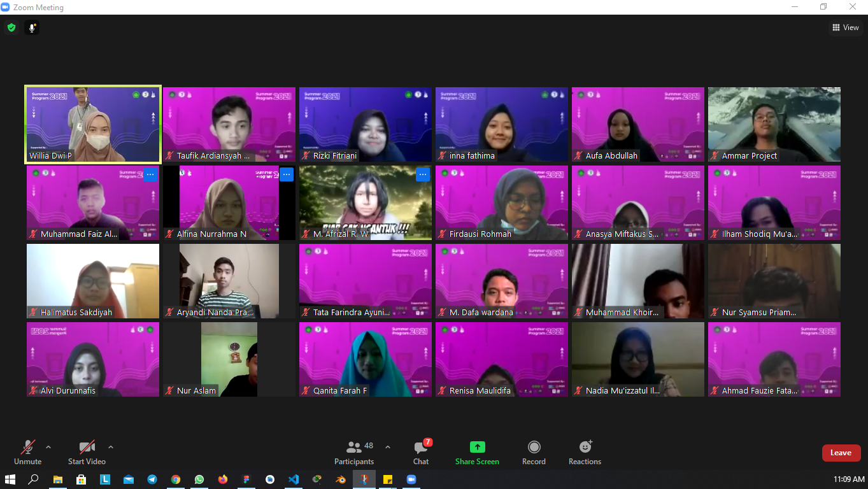Open the Reactions menu
This screenshot has width=868, height=489.
(x=585, y=453)
